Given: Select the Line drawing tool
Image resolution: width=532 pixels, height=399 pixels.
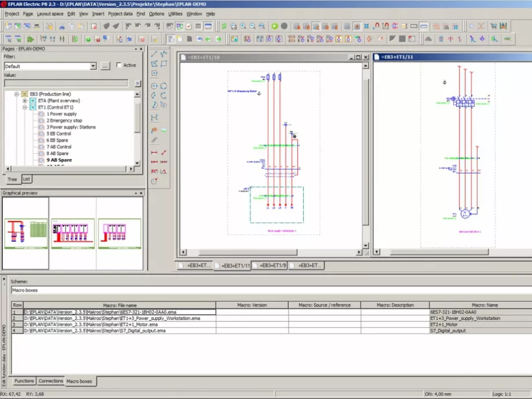Looking at the screenshot, I should [x=154, y=54].
